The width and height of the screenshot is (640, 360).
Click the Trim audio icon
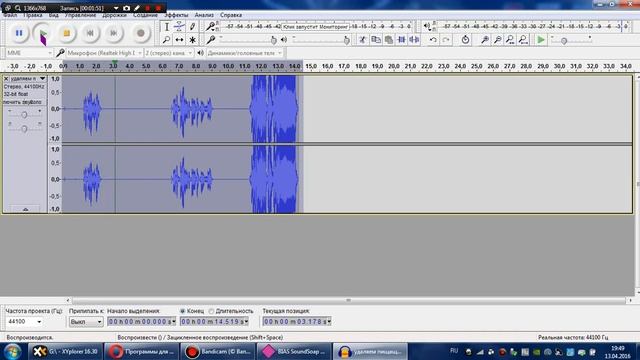401,40
